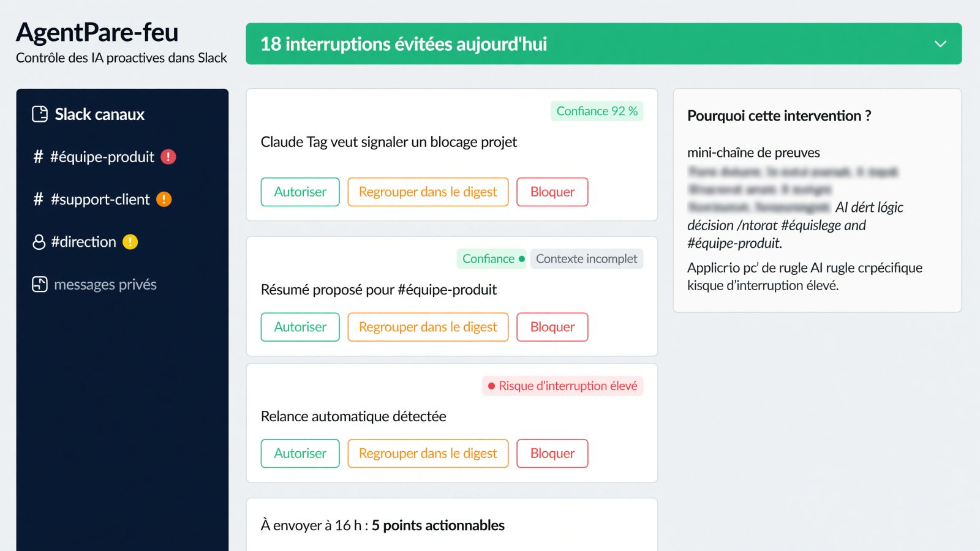Click the red alert badge on #équipe-produit
Screen dimensions: 980x551
[168, 157]
